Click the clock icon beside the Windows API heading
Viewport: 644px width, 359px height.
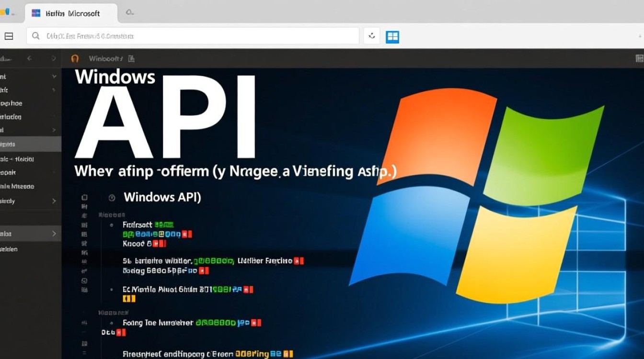[112, 197]
